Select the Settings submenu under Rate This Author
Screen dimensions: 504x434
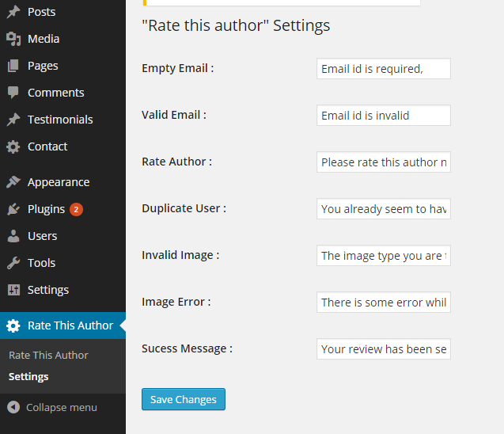(x=28, y=377)
